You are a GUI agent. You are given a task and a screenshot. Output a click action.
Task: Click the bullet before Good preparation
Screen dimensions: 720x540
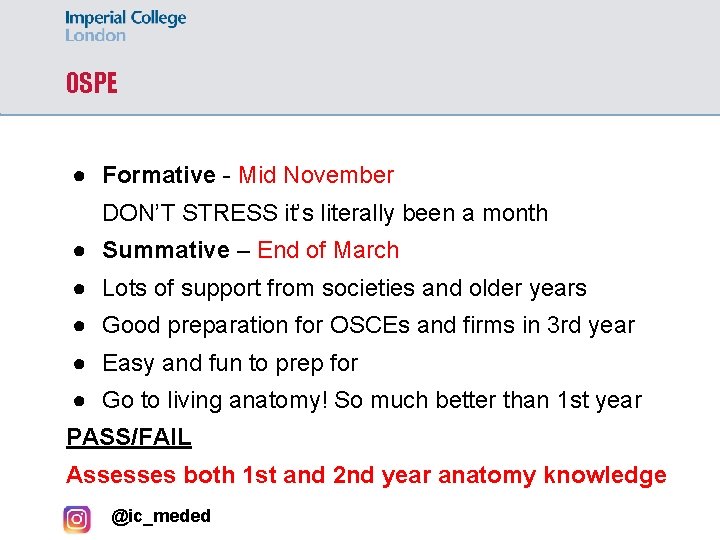77,326
